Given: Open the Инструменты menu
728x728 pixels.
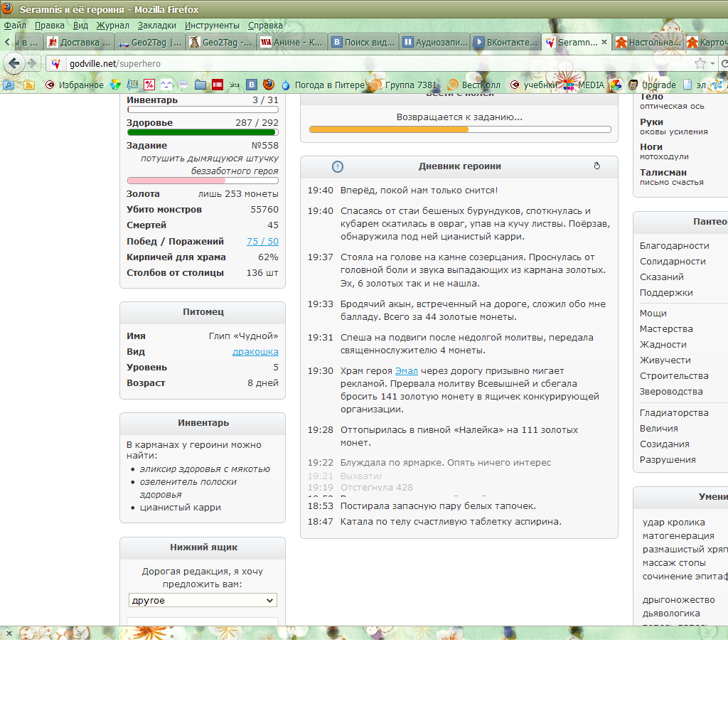Looking at the screenshot, I should point(212,26).
